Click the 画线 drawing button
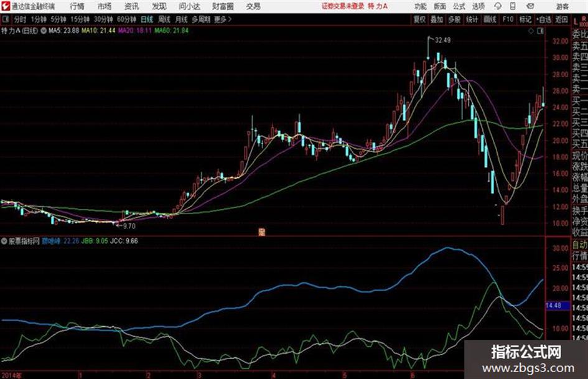Screen dimensions: 588x379 [x=490, y=19]
